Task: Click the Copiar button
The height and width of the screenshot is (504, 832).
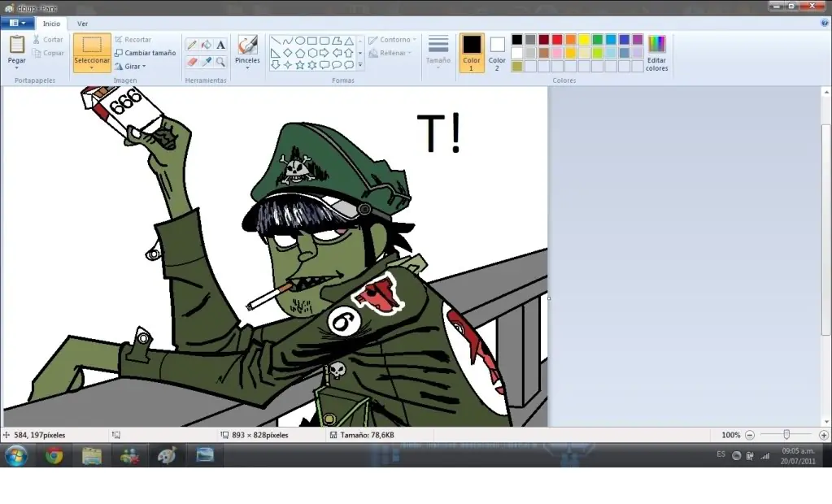Action: tap(48, 53)
